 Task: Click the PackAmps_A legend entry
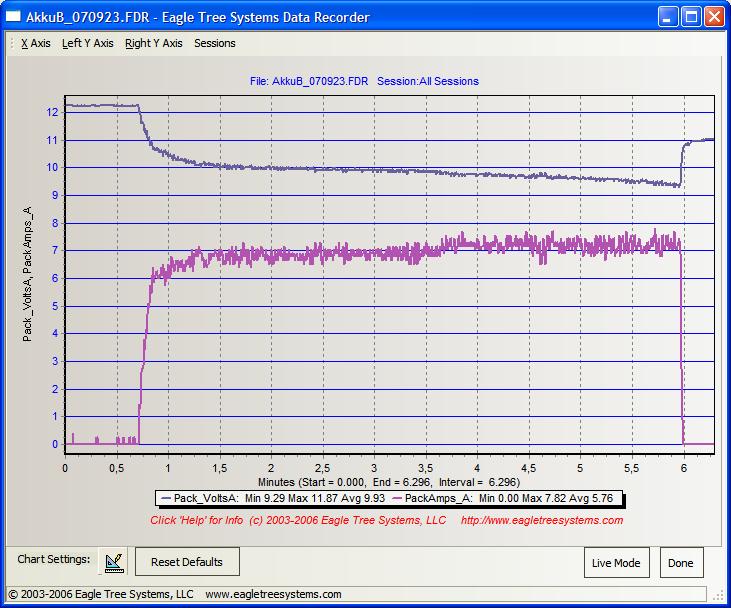tap(503, 498)
